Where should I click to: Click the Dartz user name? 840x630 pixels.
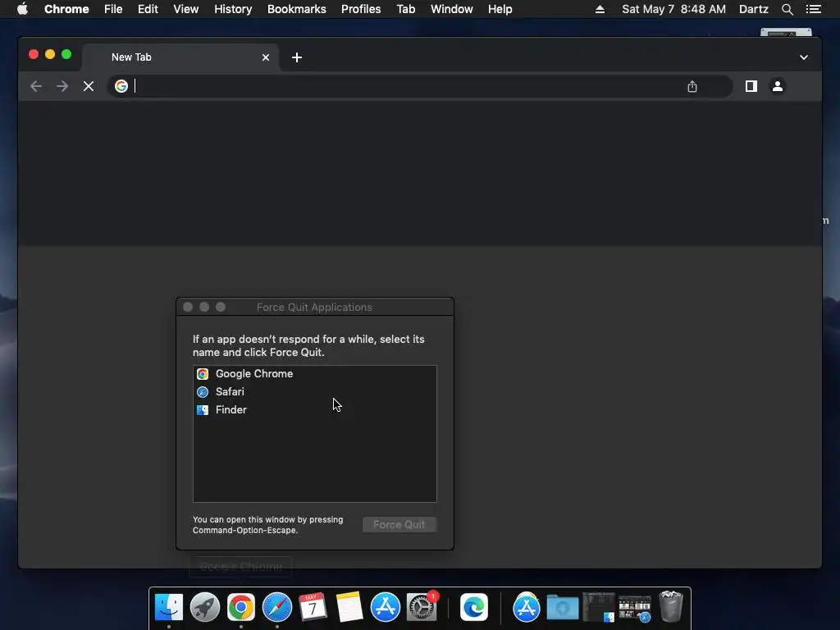(753, 9)
